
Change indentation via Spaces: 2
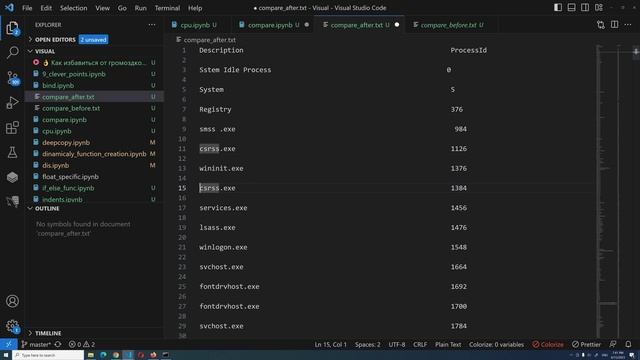(x=367, y=344)
